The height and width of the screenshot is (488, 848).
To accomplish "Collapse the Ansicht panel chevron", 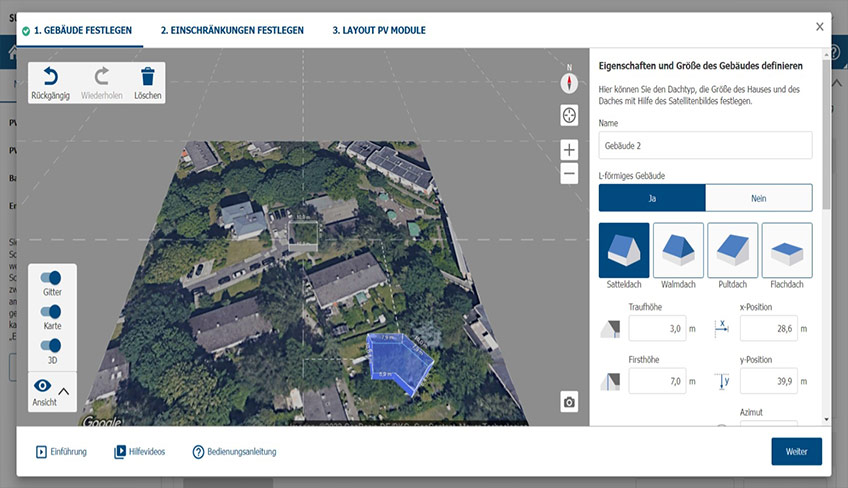I will 64,391.
